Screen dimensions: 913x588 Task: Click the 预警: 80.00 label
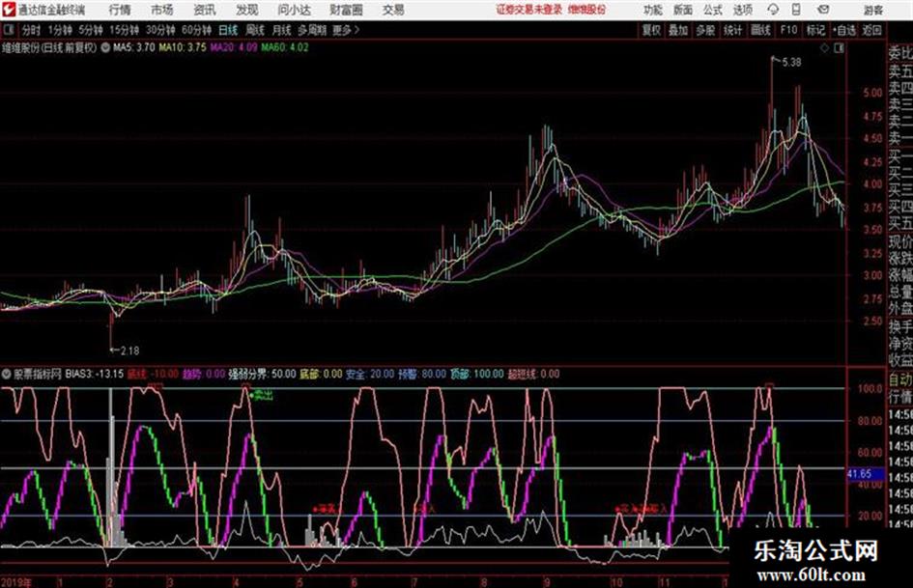[x=422, y=375]
